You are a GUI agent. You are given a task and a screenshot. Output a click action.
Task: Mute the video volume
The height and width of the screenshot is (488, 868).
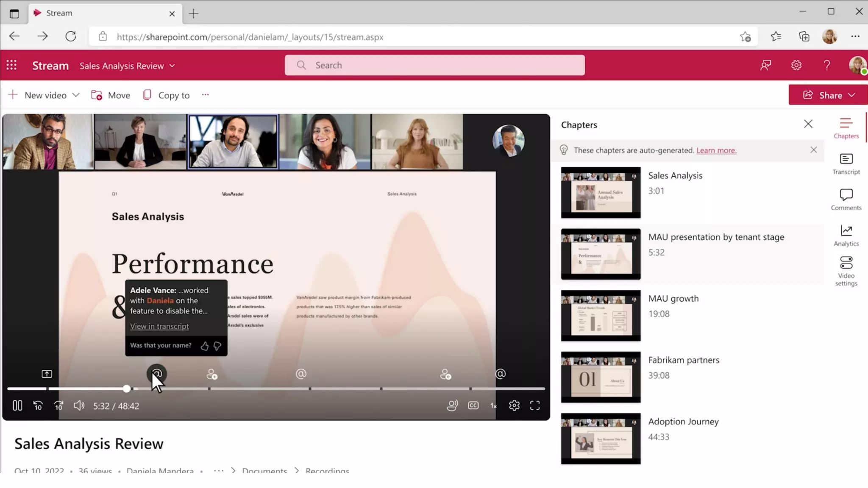point(79,406)
